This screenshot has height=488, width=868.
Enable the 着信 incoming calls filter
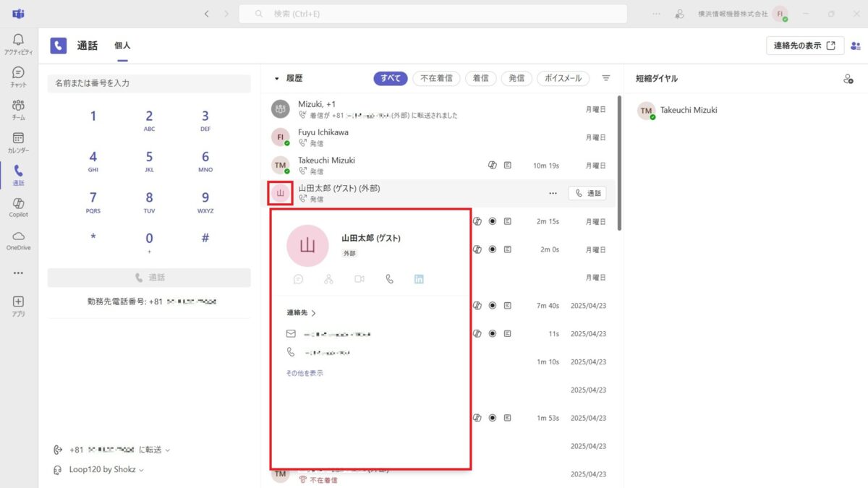pyautogui.click(x=480, y=78)
